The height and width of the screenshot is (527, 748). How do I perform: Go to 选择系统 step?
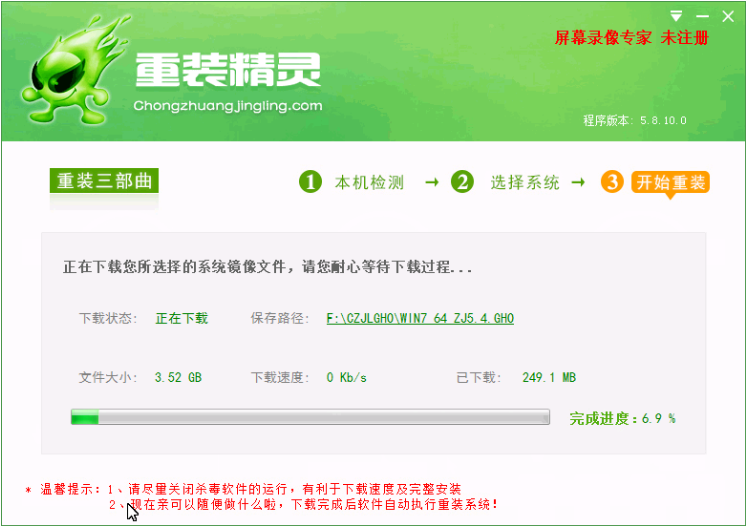(525, 182)
